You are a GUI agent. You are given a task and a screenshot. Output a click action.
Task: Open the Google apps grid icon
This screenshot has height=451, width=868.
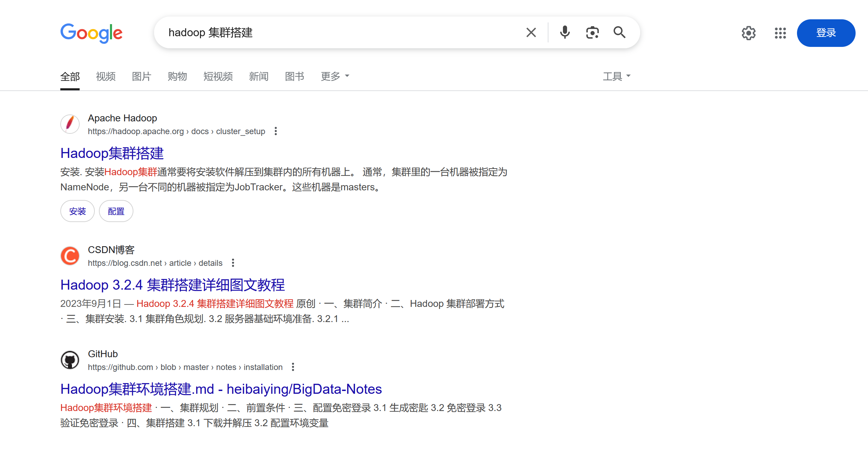coord(780,33)
